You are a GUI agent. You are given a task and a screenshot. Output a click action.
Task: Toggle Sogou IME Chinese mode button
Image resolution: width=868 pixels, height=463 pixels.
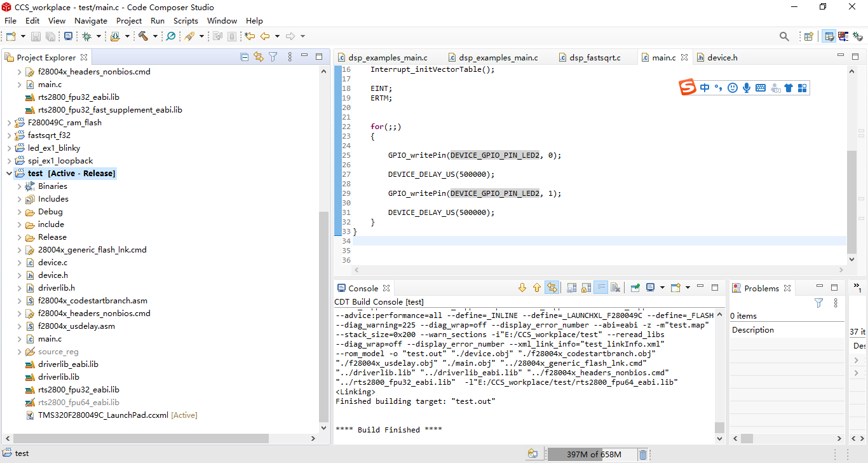click(x=705, y=88)
